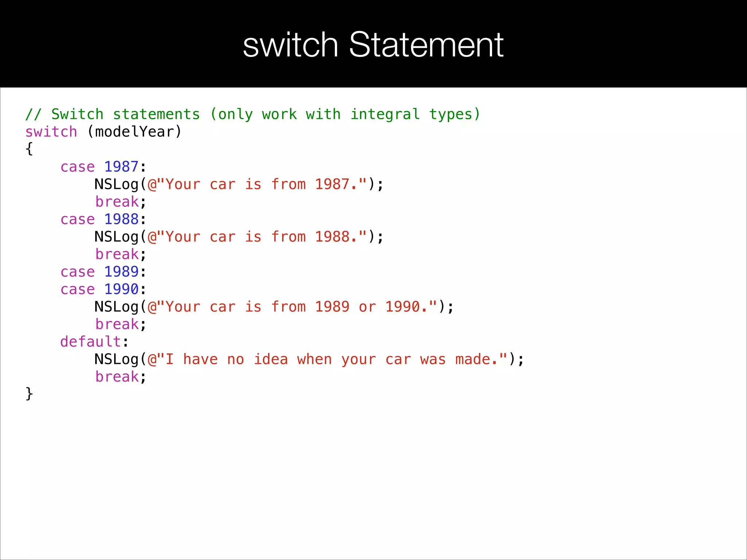Click the 'case 1987:' line
This screenshot has width=747, height=560.
(x=103, y=167)
